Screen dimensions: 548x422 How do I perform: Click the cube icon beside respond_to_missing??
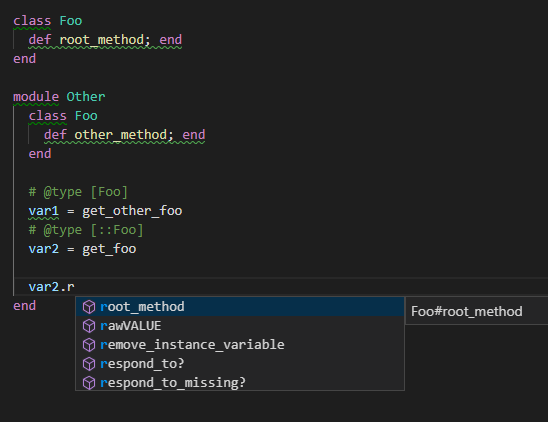[89, 383]
